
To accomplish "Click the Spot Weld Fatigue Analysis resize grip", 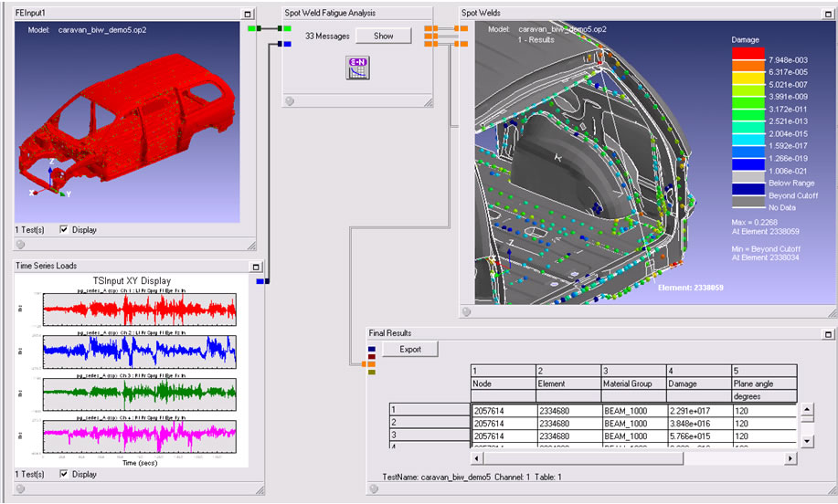I will pyautogui.click(x=428, y=102).
